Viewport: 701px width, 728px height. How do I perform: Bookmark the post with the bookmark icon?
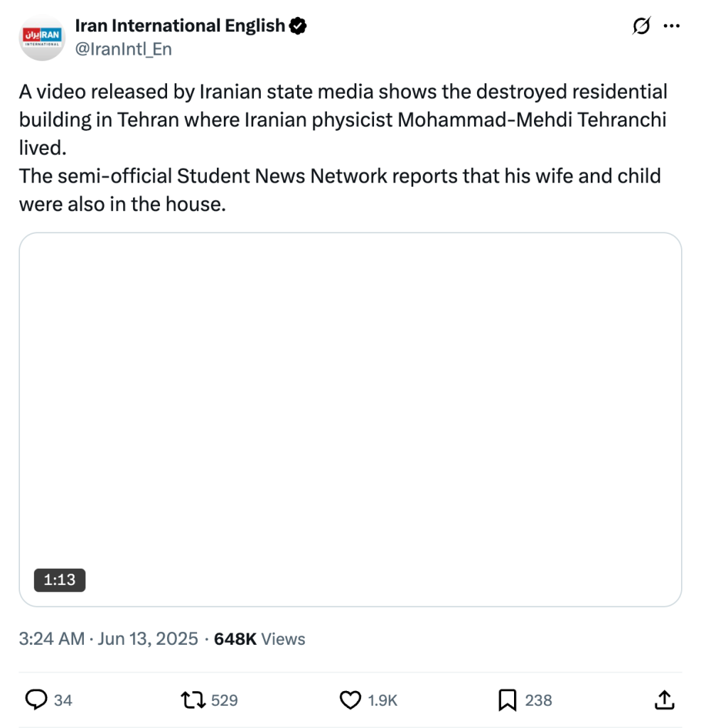point(507,700)
